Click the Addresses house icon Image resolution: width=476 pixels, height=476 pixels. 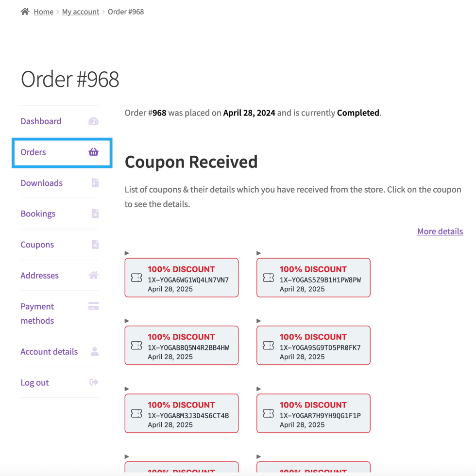click(x=94, y=276)
